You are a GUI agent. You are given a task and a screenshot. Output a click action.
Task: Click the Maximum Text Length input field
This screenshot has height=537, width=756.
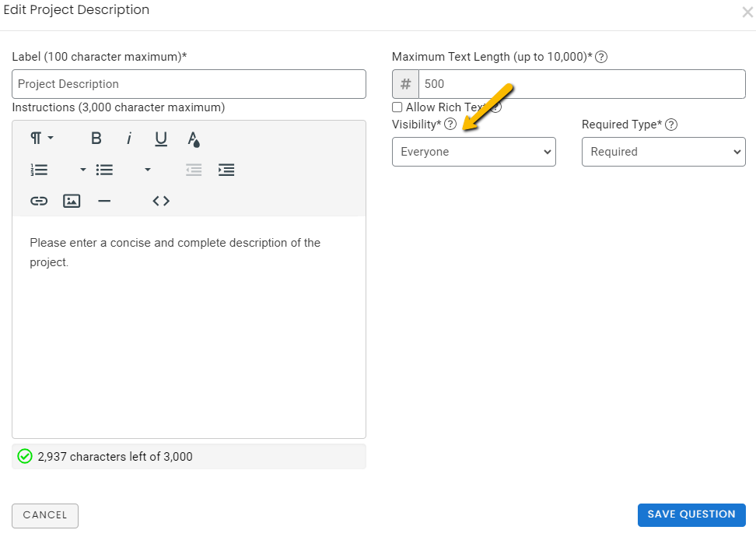[x=583, y=83]
